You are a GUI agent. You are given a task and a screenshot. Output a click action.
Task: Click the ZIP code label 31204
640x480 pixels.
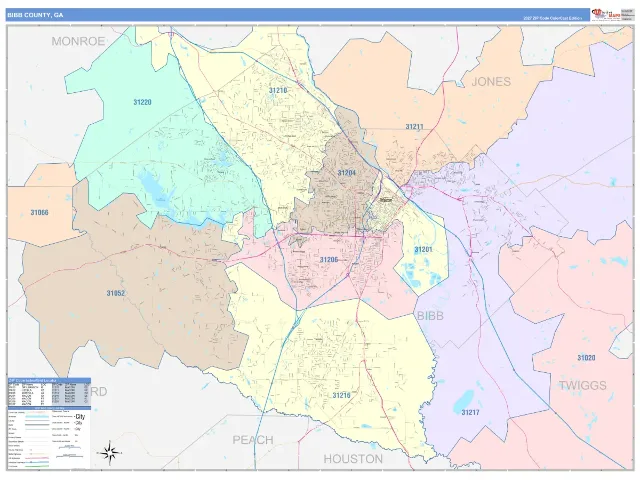(347, 173)
